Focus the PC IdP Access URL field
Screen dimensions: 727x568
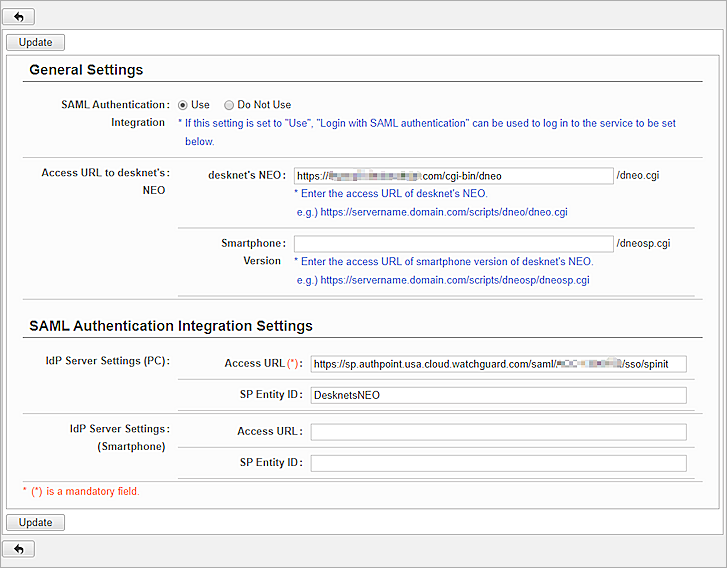(x=498, y=364)
